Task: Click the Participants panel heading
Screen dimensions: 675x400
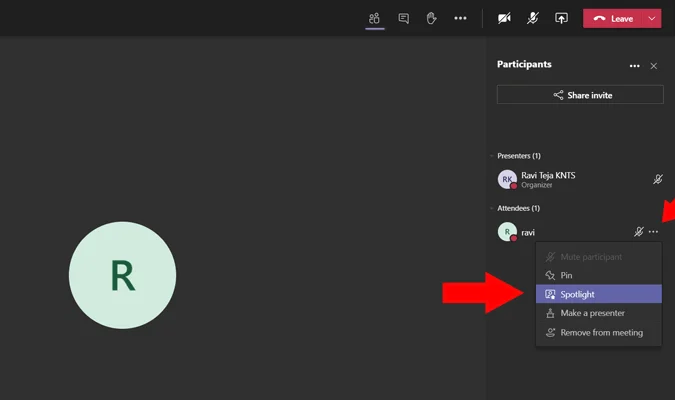Action: [x=524, y=64]
